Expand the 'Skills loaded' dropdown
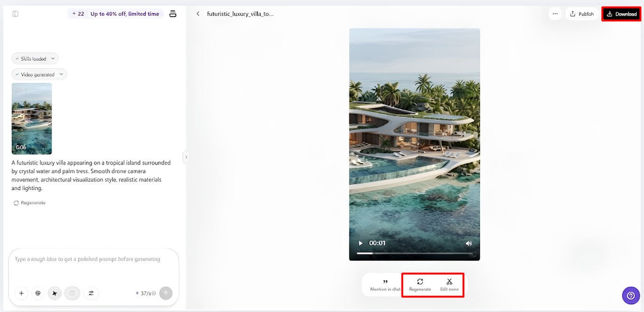The height and width of the screenshot is (312, 644). [35, 58]
